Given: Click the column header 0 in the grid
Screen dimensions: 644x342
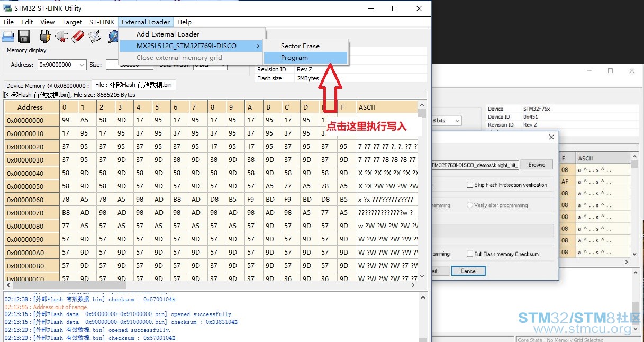Looking at the screenshot, I should click(68, 107).
